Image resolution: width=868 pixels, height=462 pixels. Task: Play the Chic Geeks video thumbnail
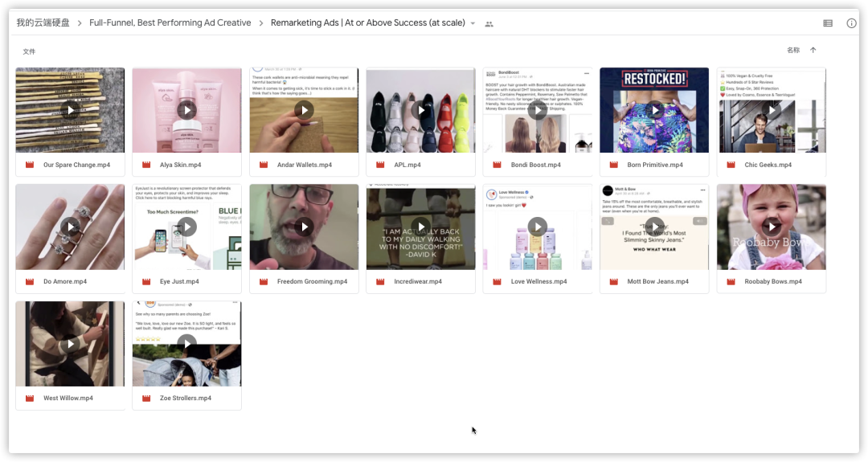(772, 110)
